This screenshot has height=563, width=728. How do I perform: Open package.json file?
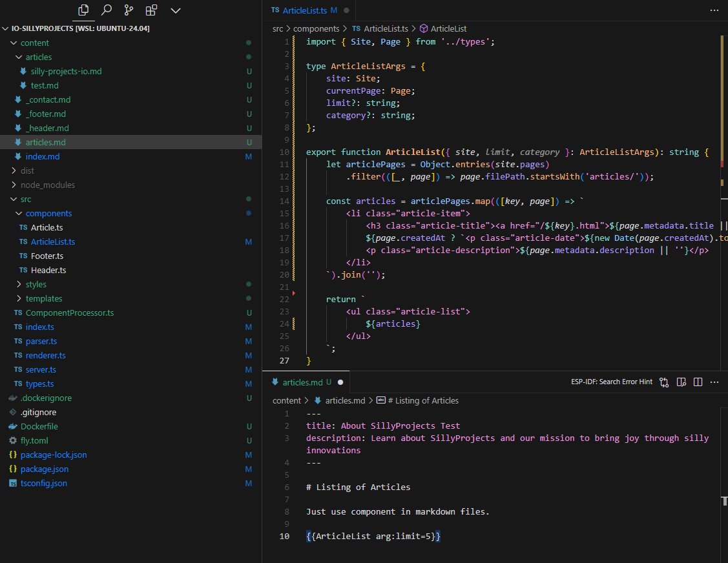point(131,469)
